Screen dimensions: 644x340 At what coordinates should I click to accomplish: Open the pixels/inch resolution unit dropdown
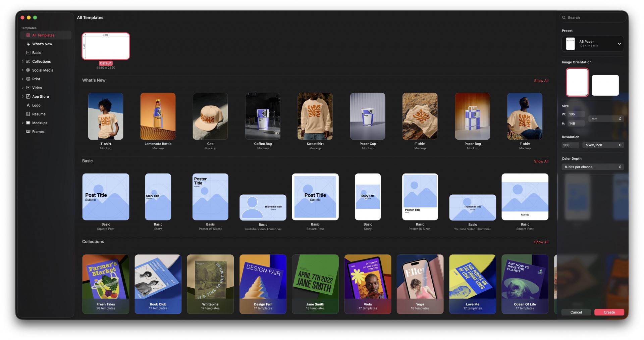pyautogui.click(x=603, y=145)
